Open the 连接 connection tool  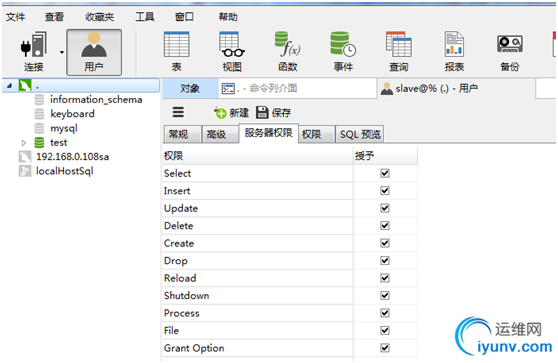pos(34,52)
